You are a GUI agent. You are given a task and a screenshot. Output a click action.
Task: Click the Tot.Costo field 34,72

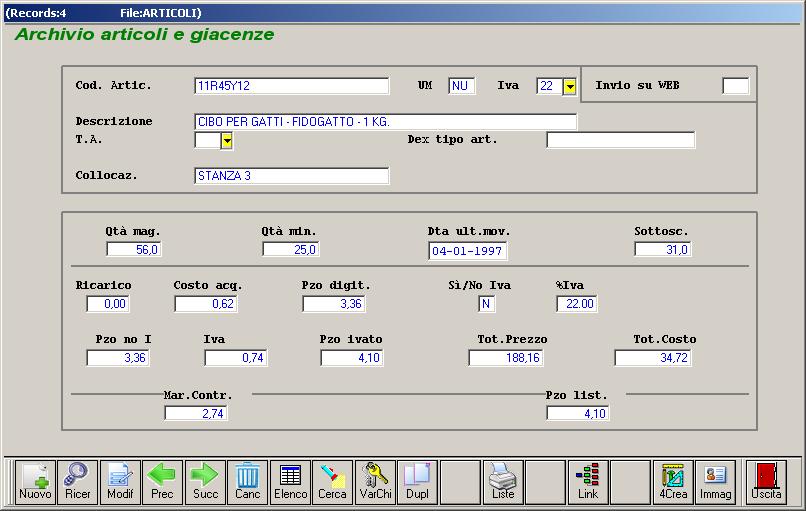click(653, 358)
